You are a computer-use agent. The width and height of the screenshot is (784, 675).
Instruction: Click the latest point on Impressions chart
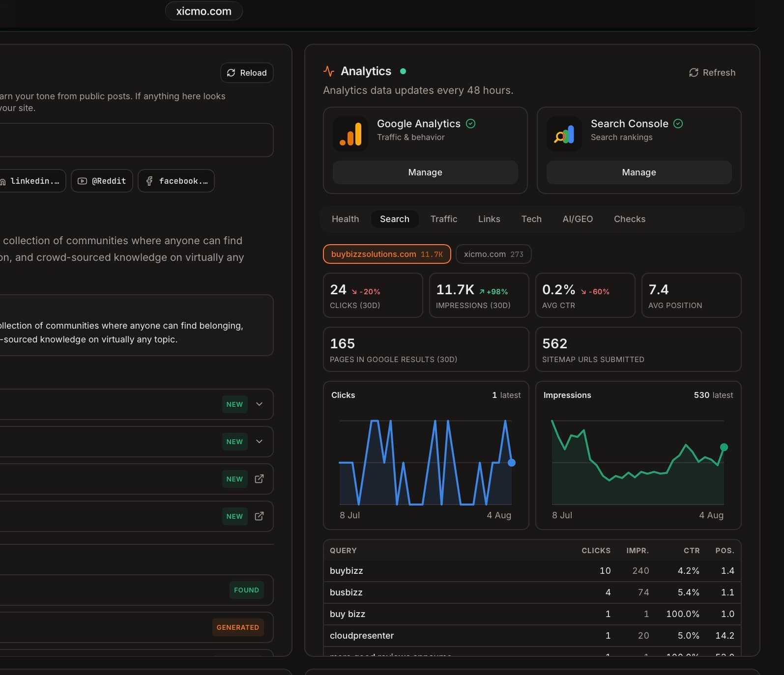724,447
